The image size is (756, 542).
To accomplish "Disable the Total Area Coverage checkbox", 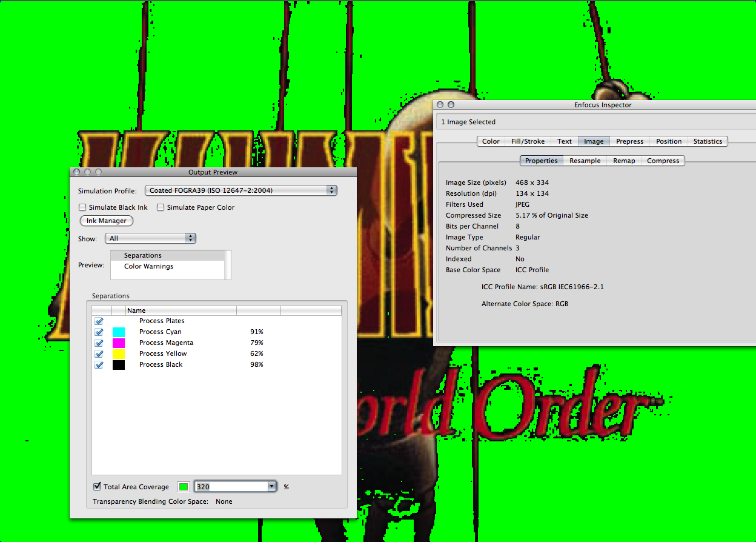I will point(97,486).
